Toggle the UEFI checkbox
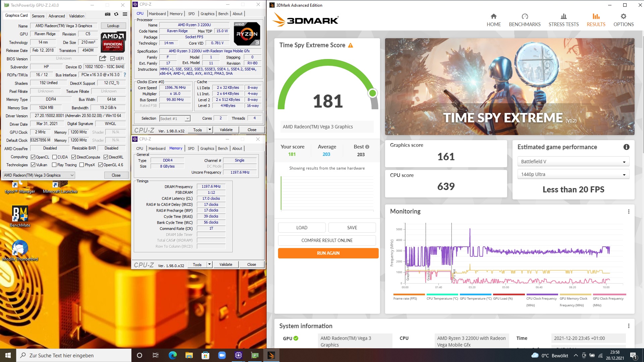This screenshot has width=644, height=362. click(x=112, y=59)
